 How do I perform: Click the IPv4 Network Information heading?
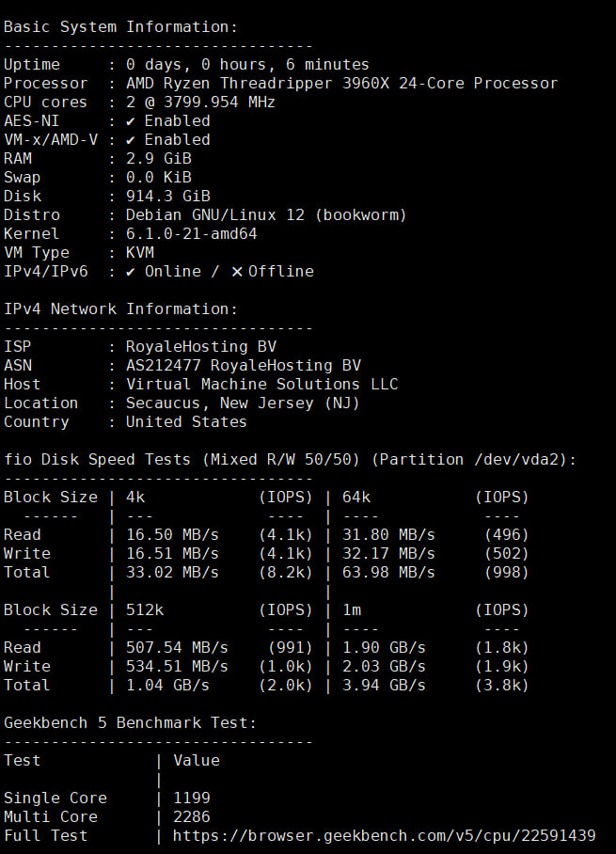pyautogui.click(x=120, y=308)
